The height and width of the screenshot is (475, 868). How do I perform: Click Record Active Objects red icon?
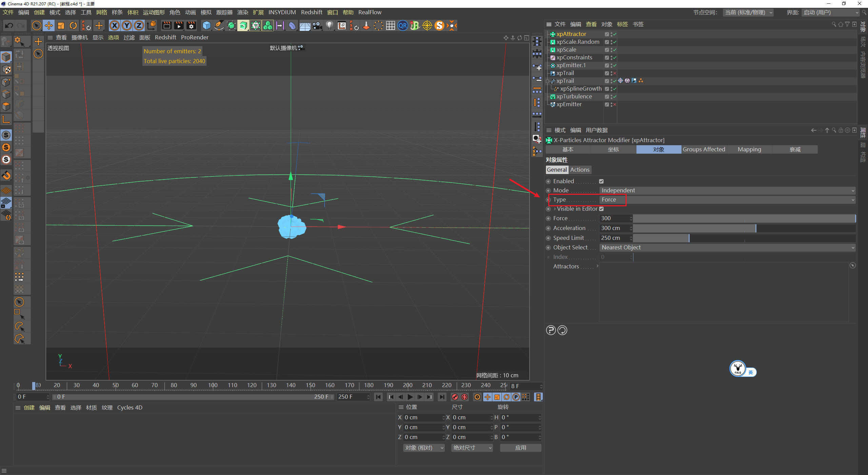click(455, 397)
